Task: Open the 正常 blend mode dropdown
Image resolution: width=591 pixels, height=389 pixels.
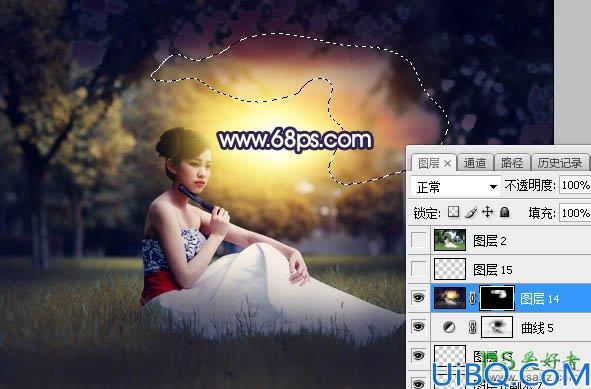Action: coord(456,187)
